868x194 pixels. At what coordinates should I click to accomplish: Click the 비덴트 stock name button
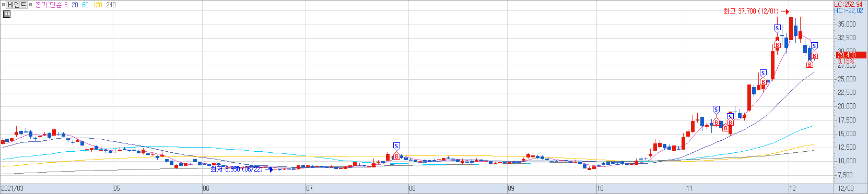(x=17, y=5)
